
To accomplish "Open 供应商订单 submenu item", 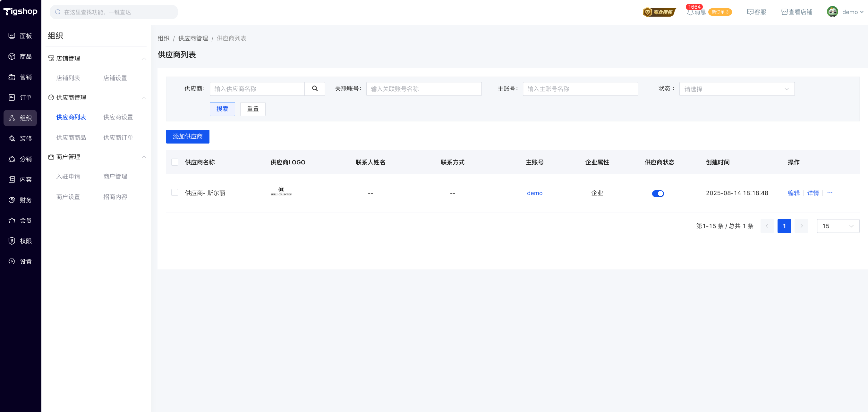I will 118,138.
